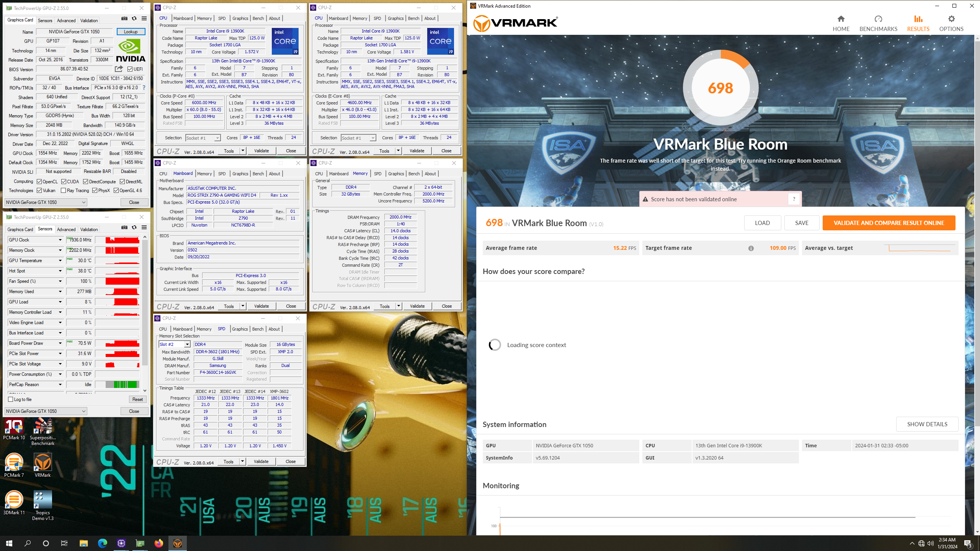Click question mark next to validation warning
Viewport: 980px width, 551px height.
pos(794,199)
